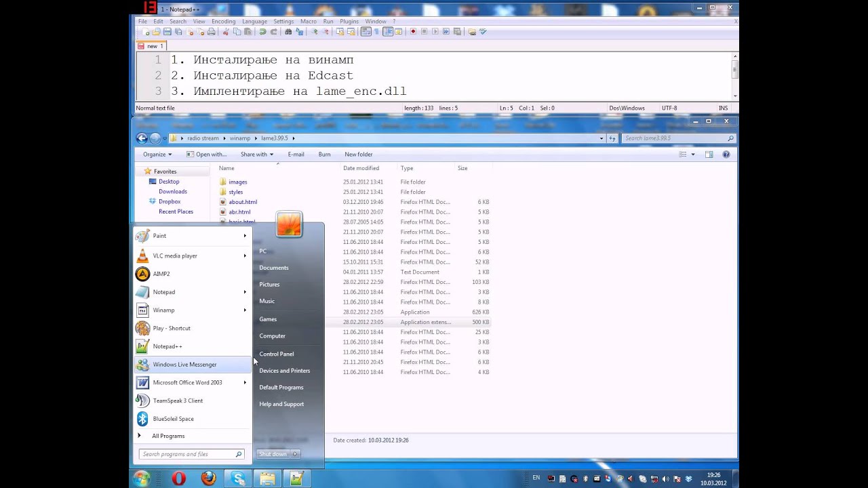Open Opera from the taskbar
The image size is (868, 488).
coord(179,479)
